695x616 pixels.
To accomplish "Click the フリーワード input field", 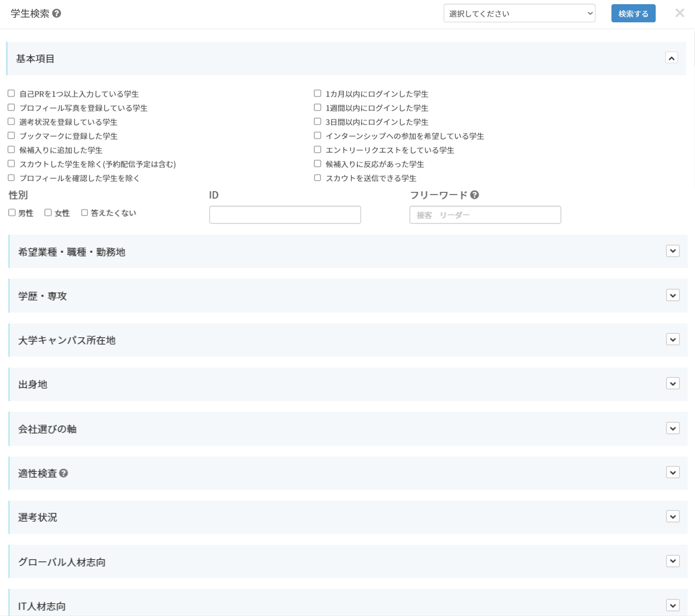I will pos(485,214).
